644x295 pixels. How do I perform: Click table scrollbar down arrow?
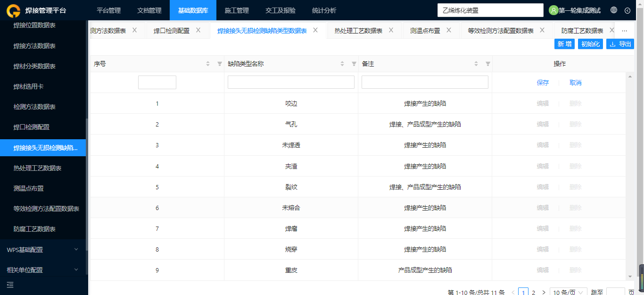(630, 277)
